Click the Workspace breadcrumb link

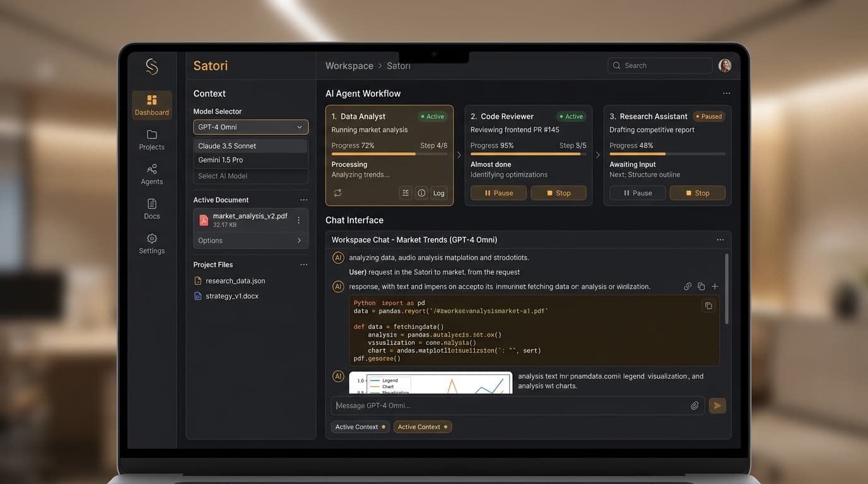(349, 66)
